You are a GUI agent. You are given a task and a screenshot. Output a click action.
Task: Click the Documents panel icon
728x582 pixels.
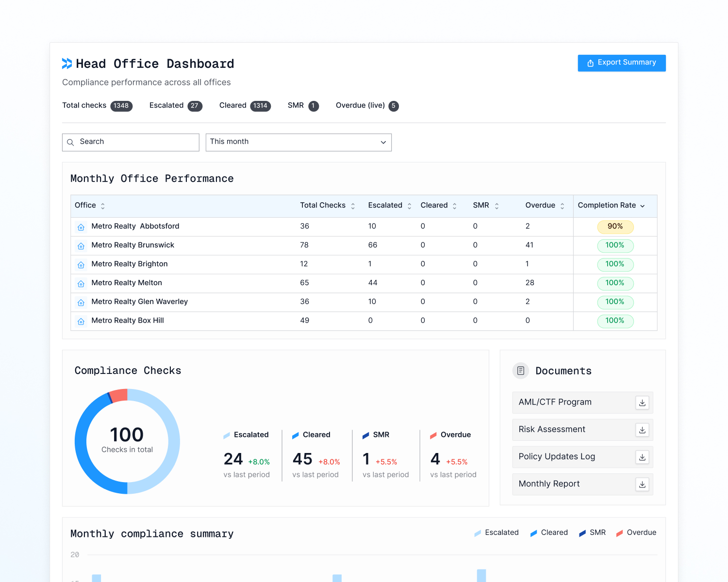point(521,371)
